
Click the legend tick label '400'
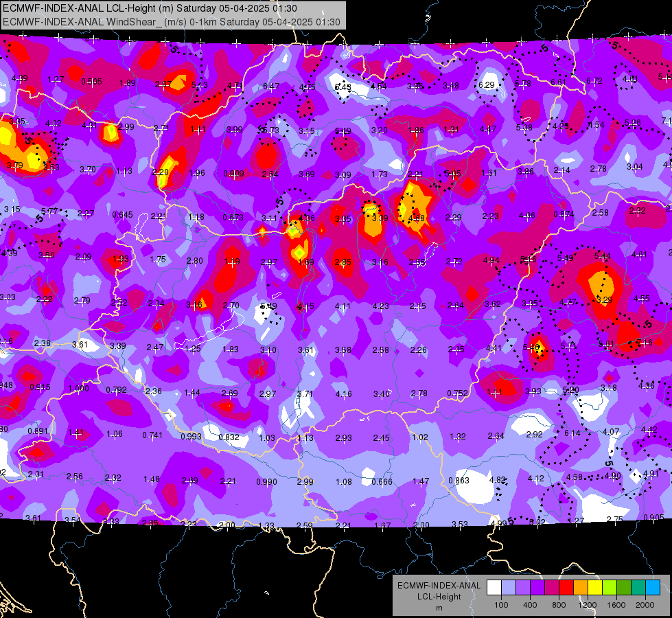coord(530,605)
